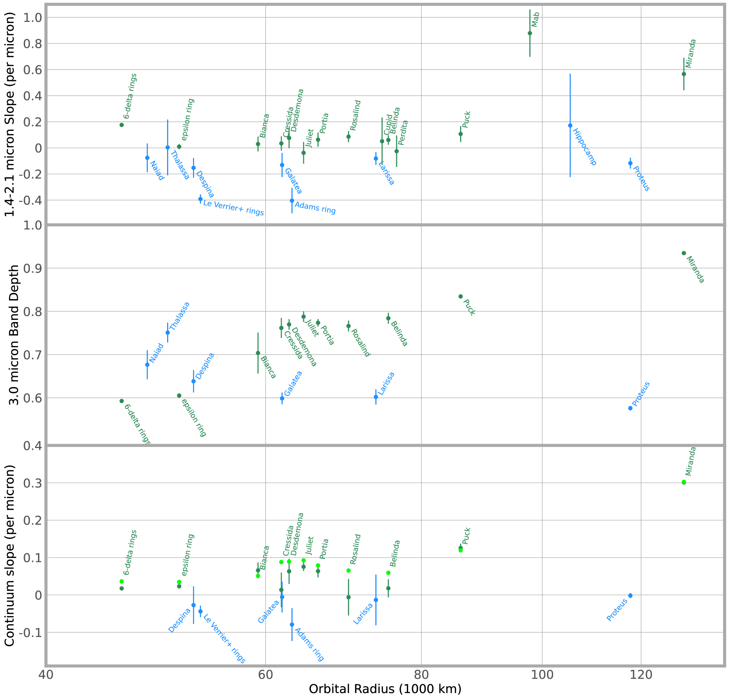729x700 pixels.
Task: Click the Le Verrier+ rings label in top panel
Action: [233, 208]
